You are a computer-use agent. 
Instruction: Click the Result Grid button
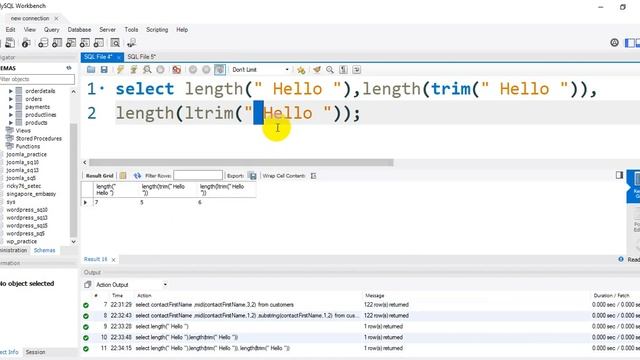pos(99,176)
